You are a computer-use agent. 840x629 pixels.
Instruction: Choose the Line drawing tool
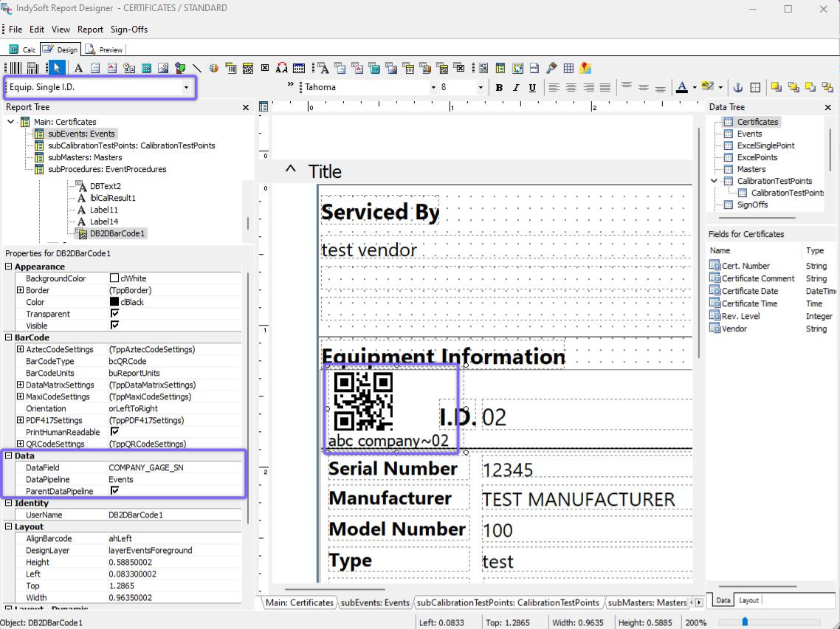(197, 68)
